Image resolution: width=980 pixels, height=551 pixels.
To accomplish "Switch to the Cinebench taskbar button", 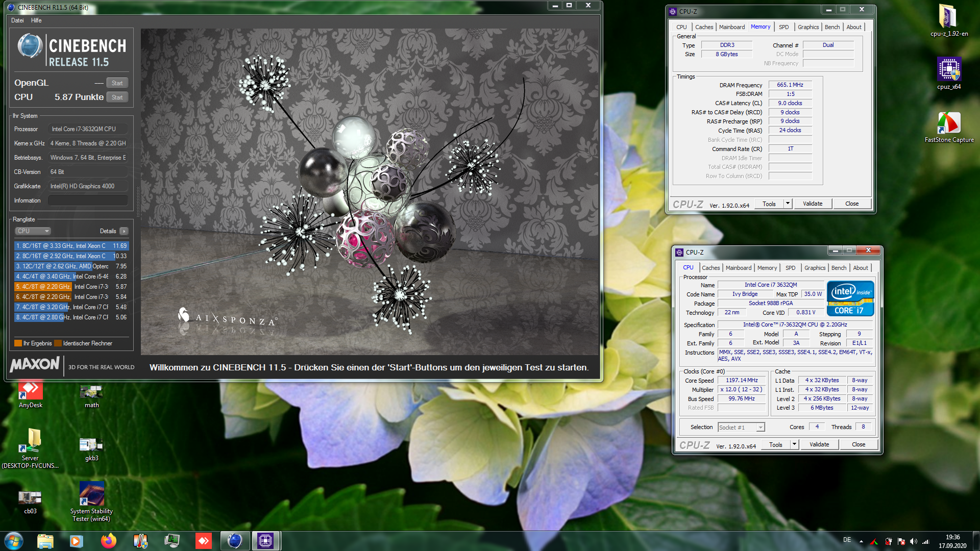I will [235, 541].
